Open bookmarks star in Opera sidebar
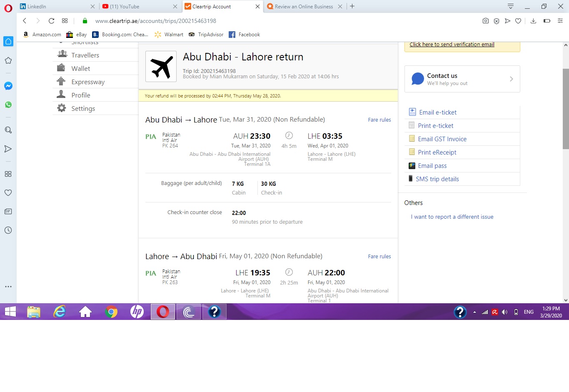Image resolution: width=569 pixels, height=392 pixels. (x=8, y=60)
